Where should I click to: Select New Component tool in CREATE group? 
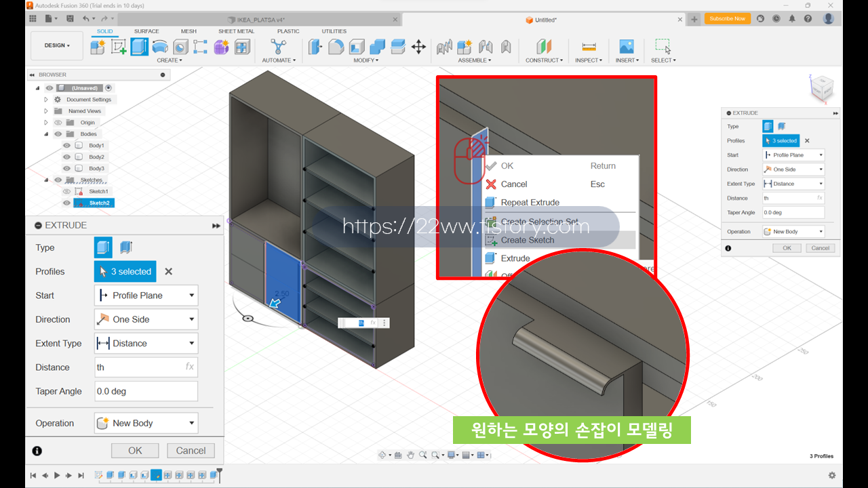point(98,47)
